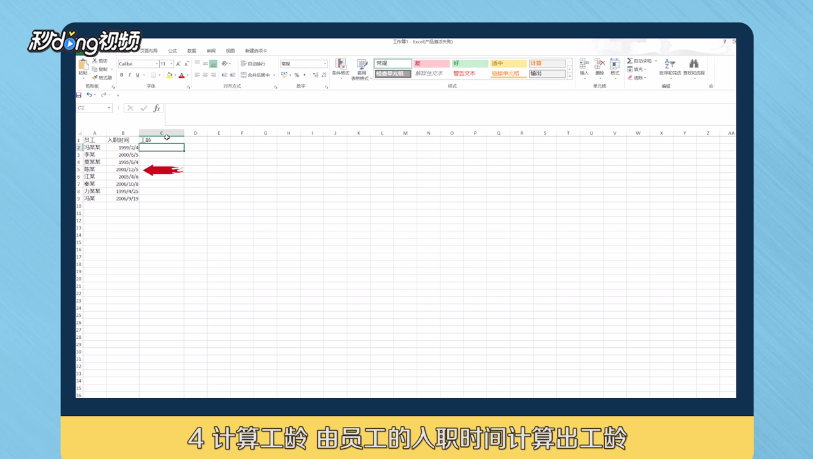Pick the yellow fill color swatch
This screenshot has height=459, width=813.
click(x=169, y=75)
